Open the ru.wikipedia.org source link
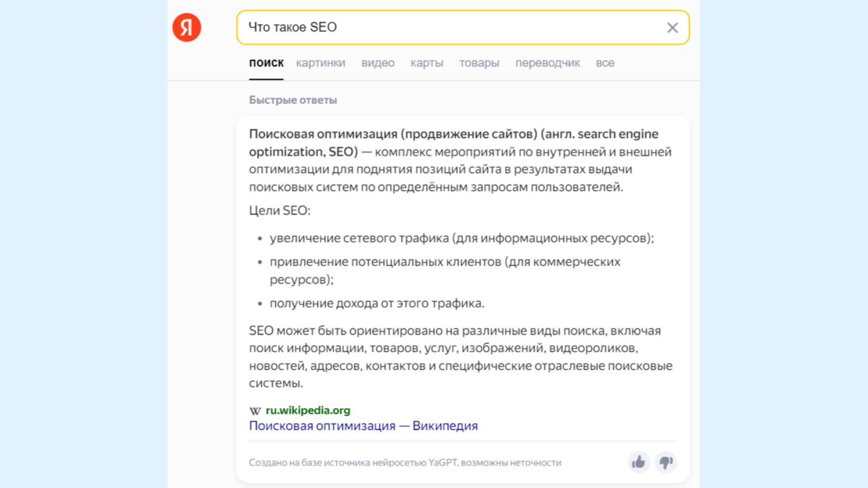The width and height of the screenshot is (868, 488). click(308, 410)
